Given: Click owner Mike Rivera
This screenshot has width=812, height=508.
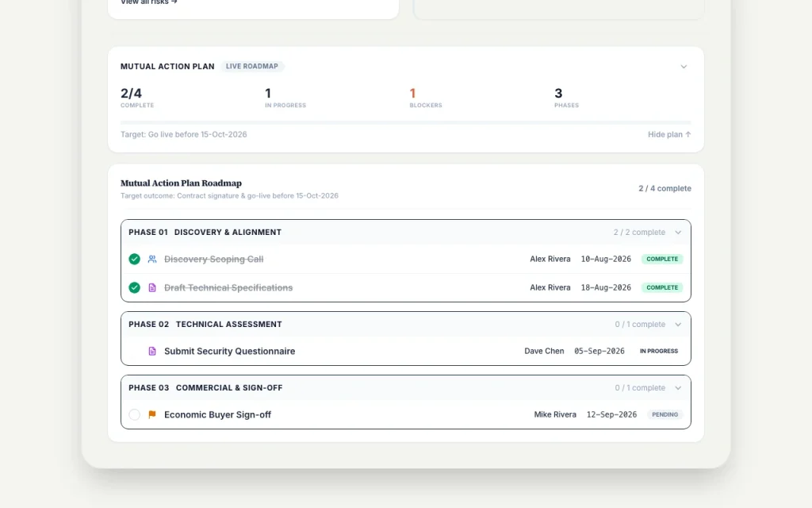Looking at the screenshot, I should pos(555,414).
